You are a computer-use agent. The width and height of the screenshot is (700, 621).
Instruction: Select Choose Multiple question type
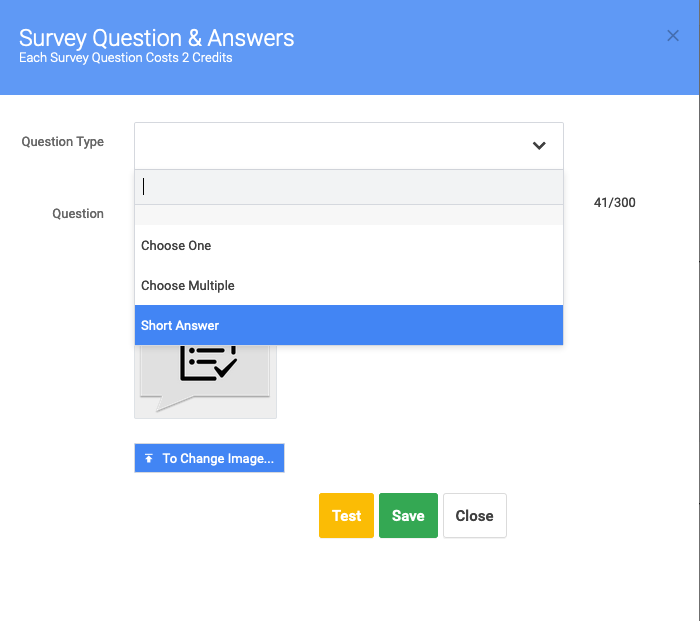[x=349, y=286]
